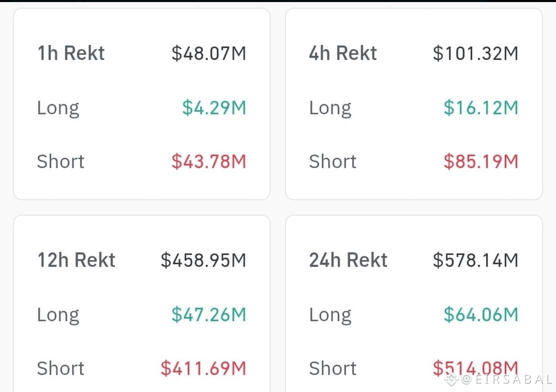Click the 24h Long value $64.06M
Screen dimensions: 556x392
[x=481, y=314]
